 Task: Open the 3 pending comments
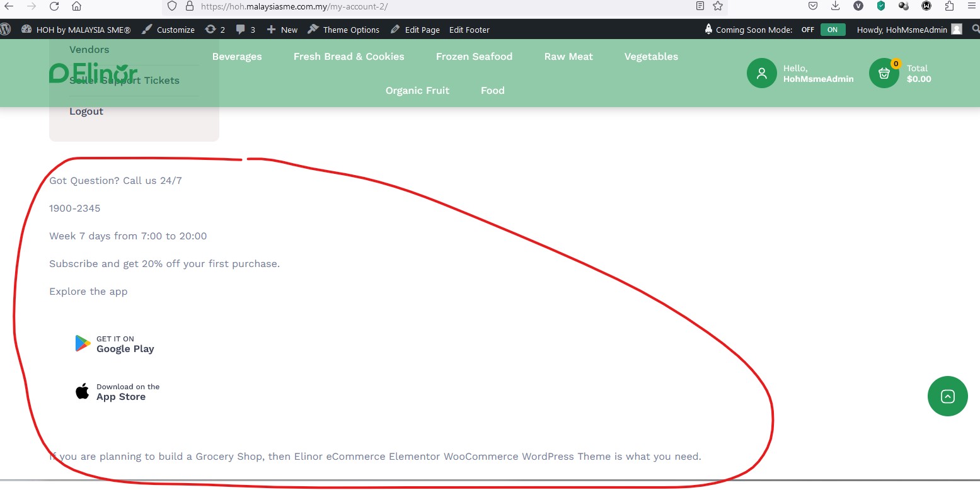pos(246,30)
